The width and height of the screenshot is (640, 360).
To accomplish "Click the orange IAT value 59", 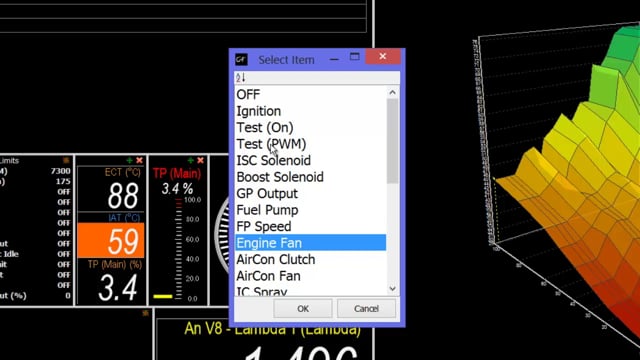I will click(111, 240).
